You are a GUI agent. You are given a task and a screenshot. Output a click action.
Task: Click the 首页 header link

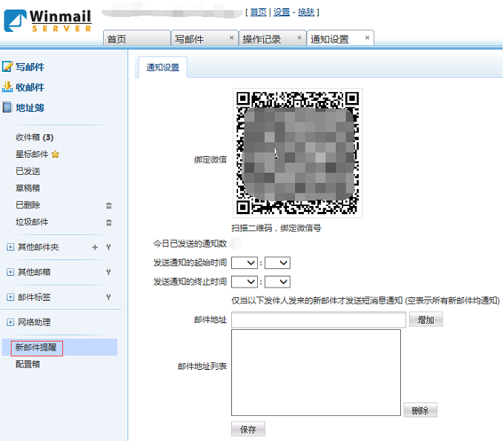[x=259, y=12]
